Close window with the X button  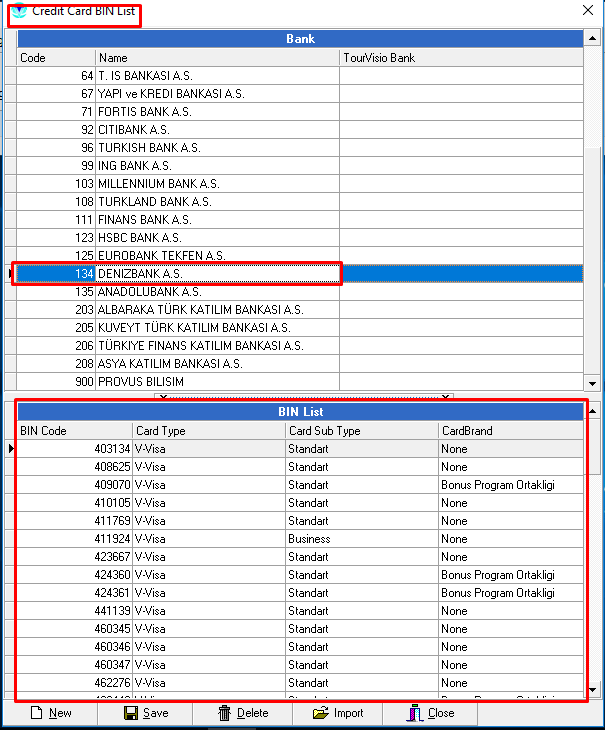pos(588,10)
